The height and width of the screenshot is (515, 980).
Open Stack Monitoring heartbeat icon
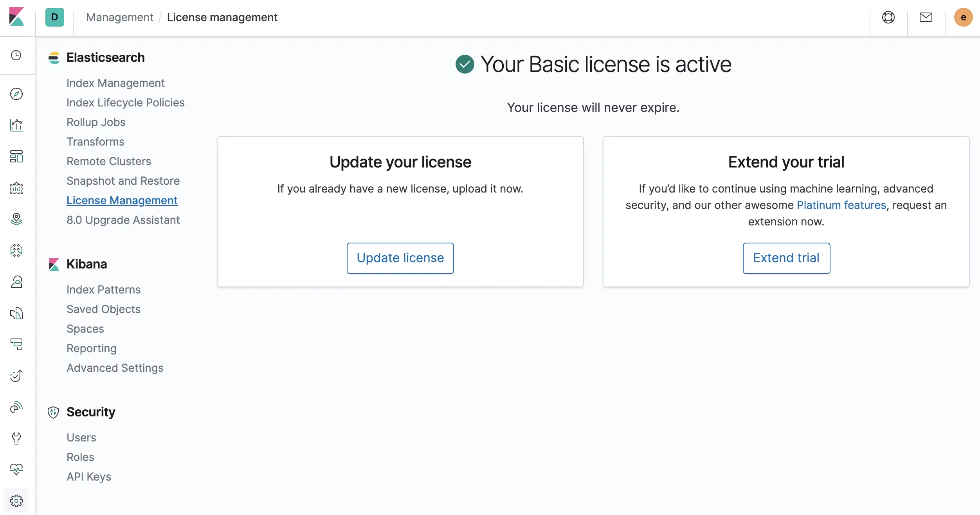pyautogui.click(x=16, y=469)
